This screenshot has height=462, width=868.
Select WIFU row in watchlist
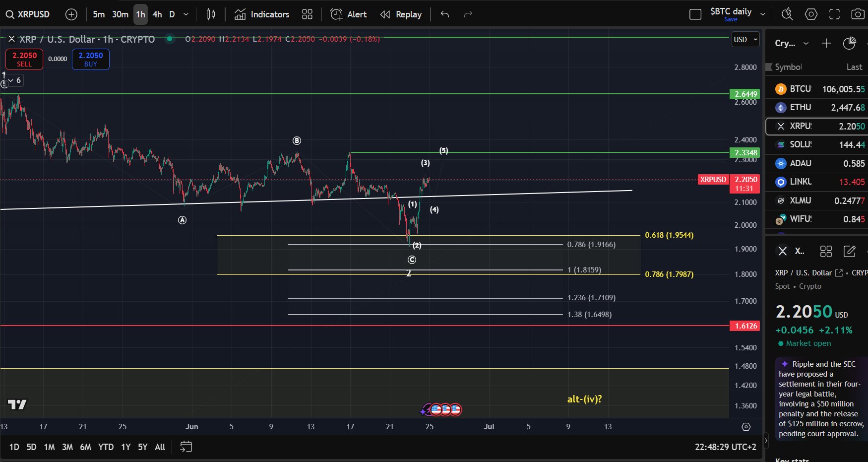(x=816, y=219)
